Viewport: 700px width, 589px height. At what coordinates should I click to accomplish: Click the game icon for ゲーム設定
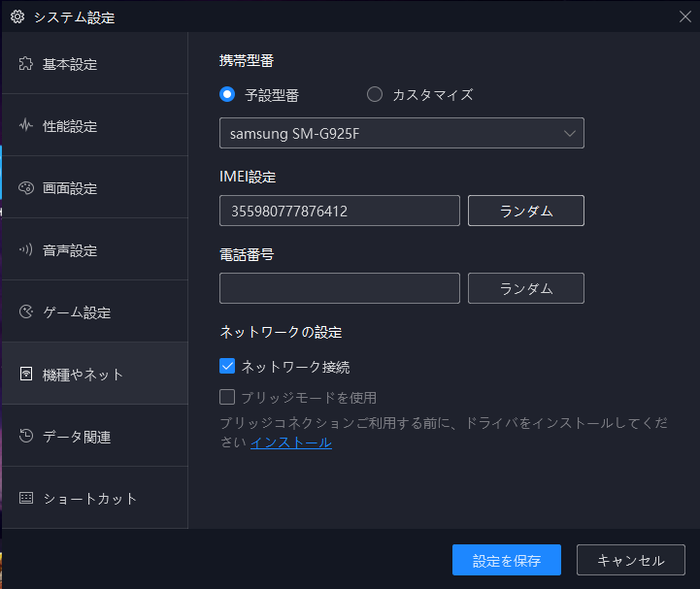coord(26,311)
